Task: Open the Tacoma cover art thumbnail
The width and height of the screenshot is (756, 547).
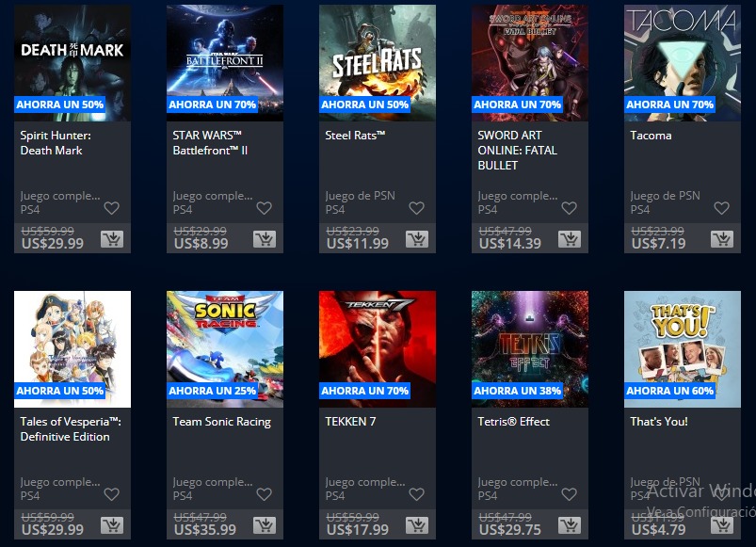Action: tap(683, 63)
